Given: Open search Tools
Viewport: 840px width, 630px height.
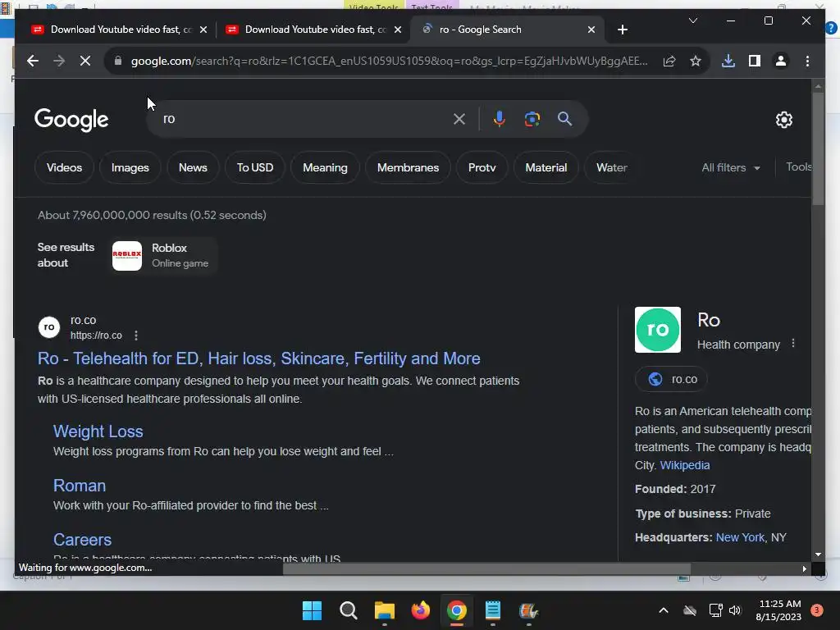Looking at the screenshot, I should point(798,167).
